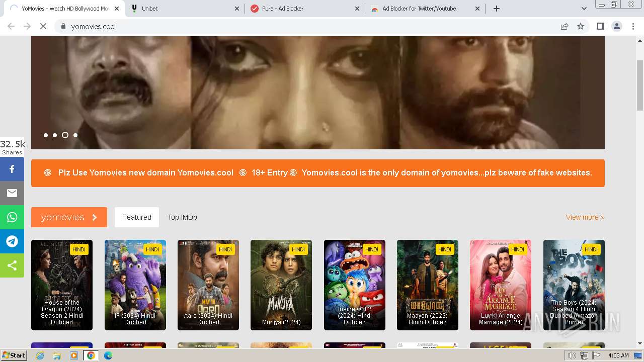Click the 4:03 AM taskbar clock
Image resolution: width=644 pixels, height=362 pixels.
[618, 355]
